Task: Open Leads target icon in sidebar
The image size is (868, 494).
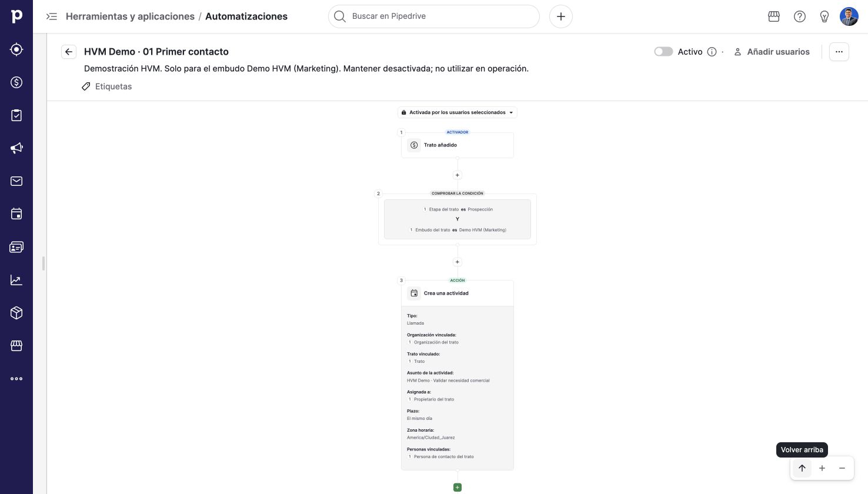Action: point(16,49)
